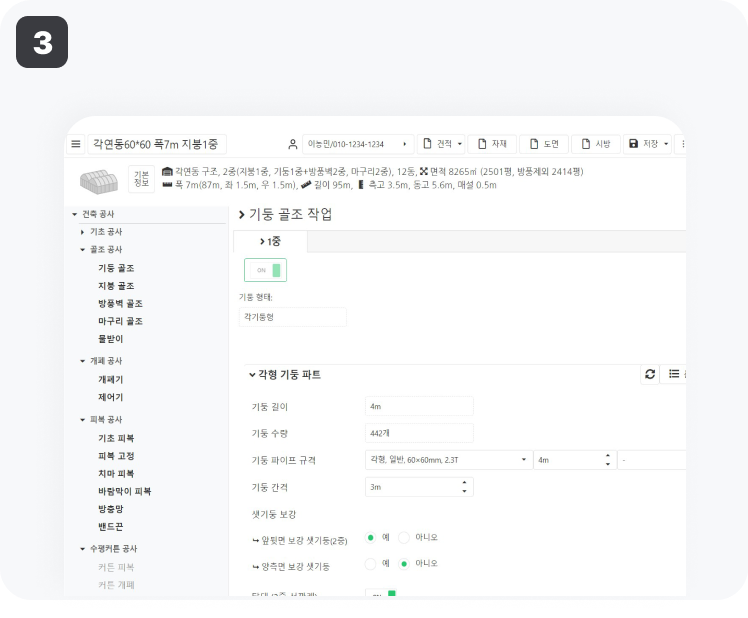Viewport: 748px width, 618px height.
Task: Click the greenhouse thumbnail image
Action: point(98,180)
